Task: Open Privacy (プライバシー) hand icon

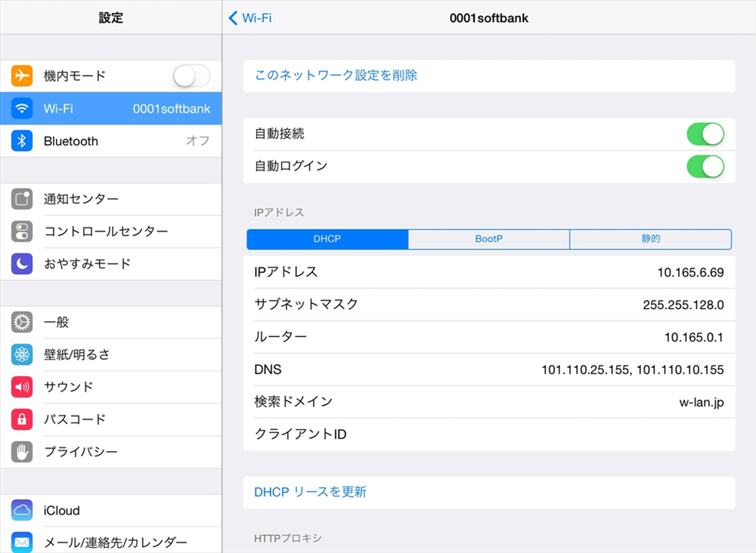Action: (22, 452)
